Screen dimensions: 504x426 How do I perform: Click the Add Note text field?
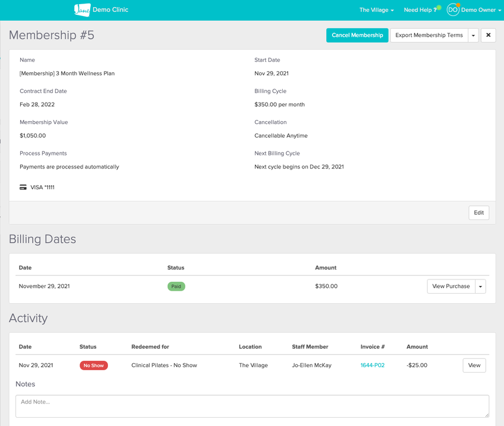tap(252, 406)
